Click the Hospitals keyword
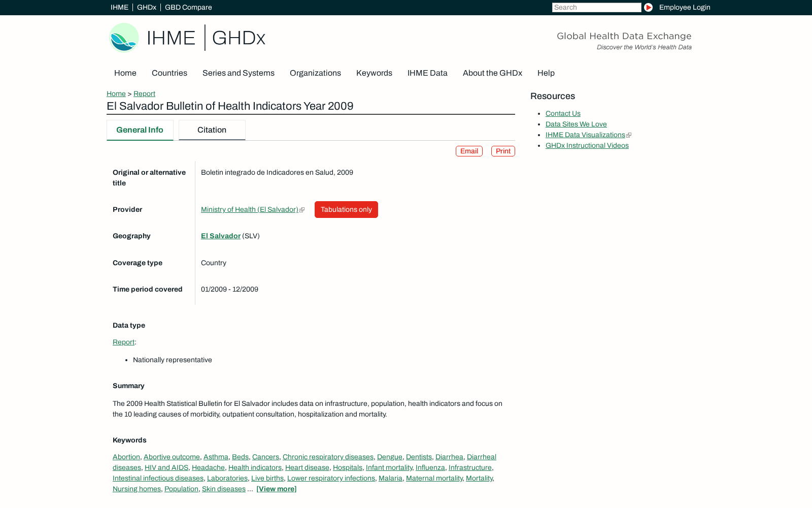 (348, 468)
